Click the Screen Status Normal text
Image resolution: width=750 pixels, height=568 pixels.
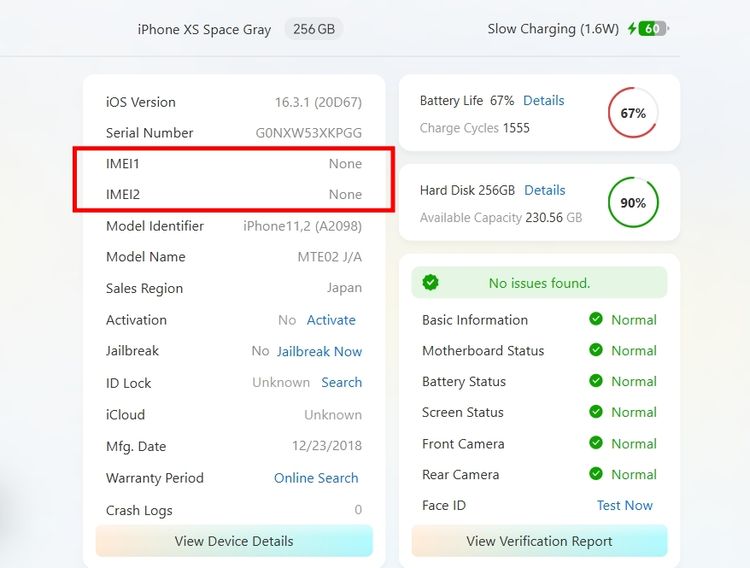(x=634, y=412)
